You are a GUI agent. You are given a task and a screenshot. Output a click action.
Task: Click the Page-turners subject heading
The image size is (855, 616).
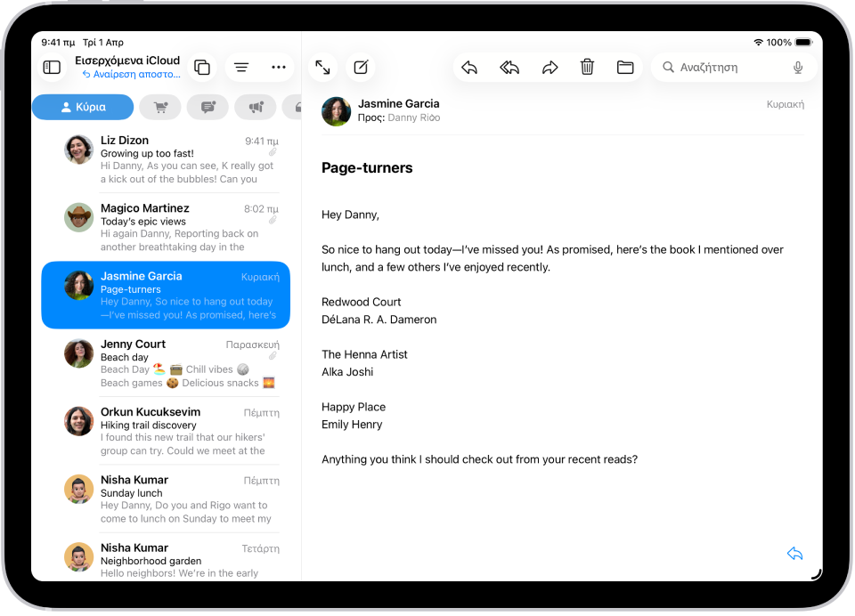point(367,168)
